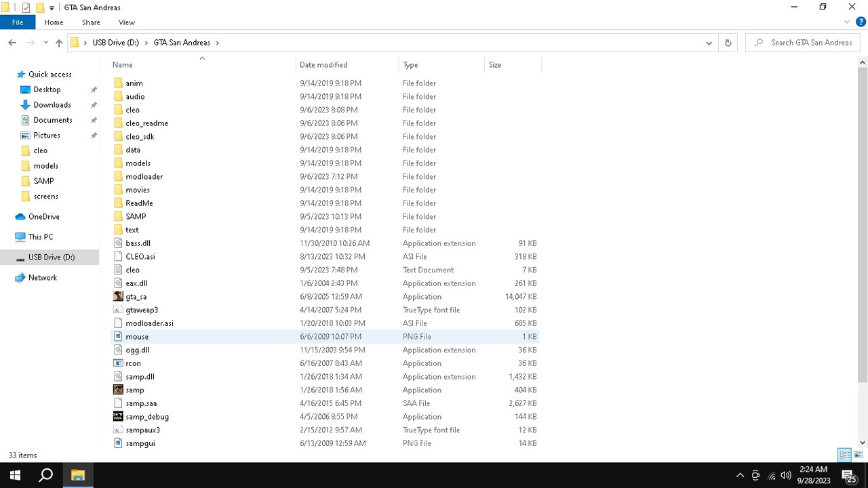Go back using the Back arrow

pos(12,43)
